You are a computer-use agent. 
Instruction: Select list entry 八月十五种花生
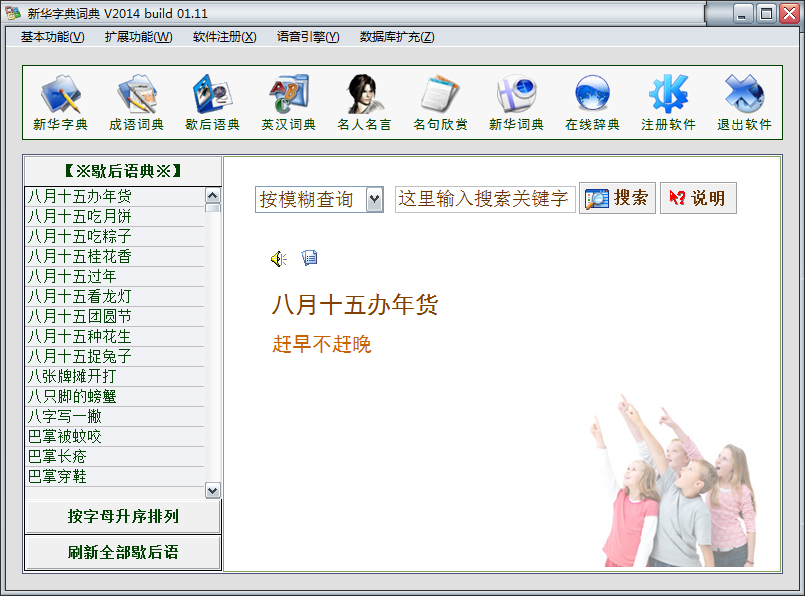[115, 336]
